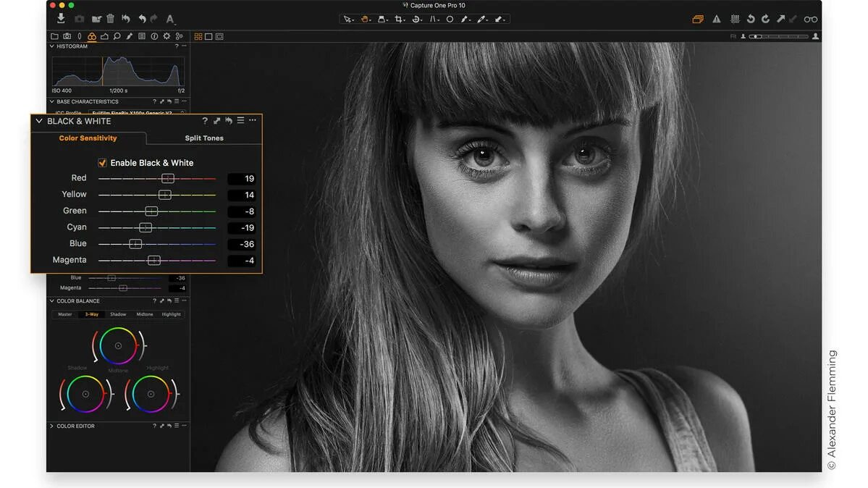Open the Output gear tool tab
The width and height of the screenshot is (868, 488).
point(167,36)
